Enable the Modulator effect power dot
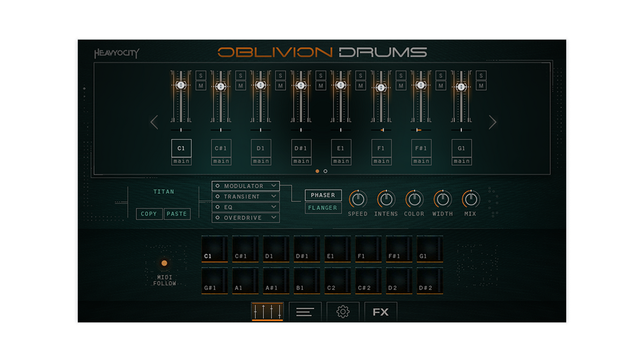The image size is (644, 362). pyautogui.click(x=217, y=186)
